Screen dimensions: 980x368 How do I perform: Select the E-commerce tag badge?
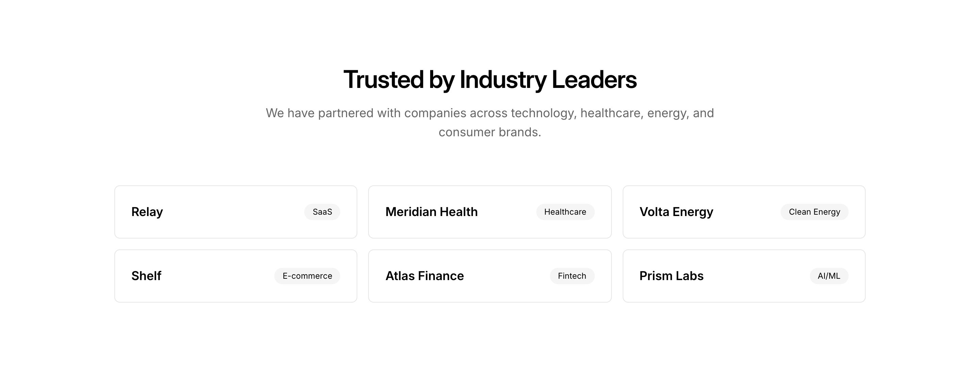click(307, 276)
